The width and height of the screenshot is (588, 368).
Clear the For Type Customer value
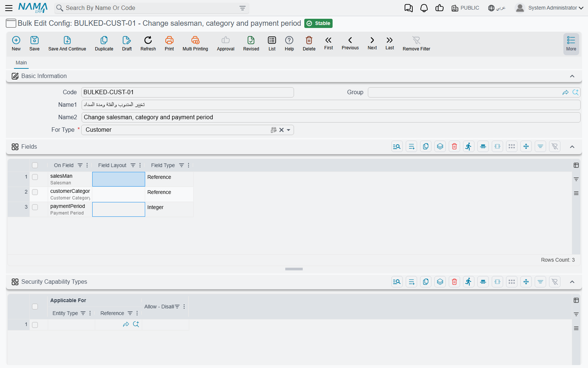(282, 130)
